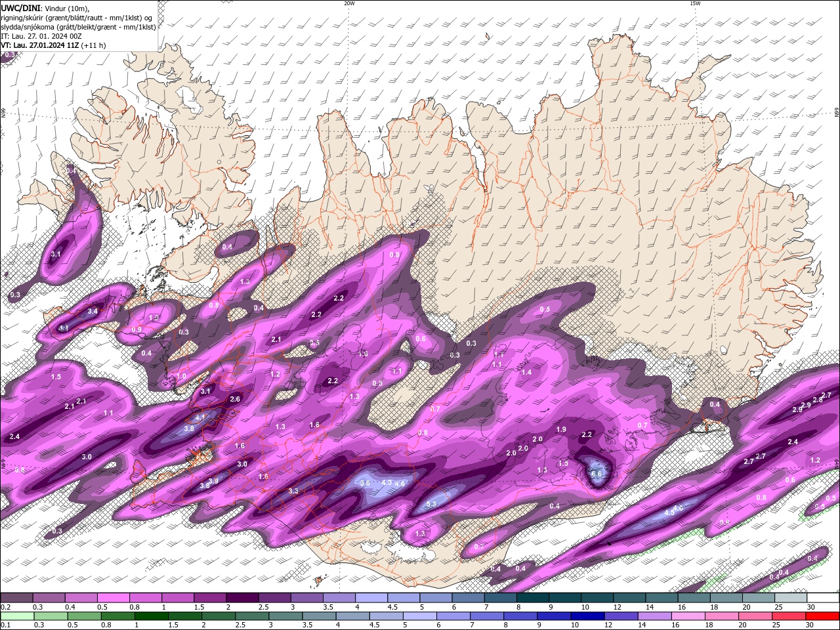Click the 6.6 precipitation value on the map
840x630 pixels.
597,474
